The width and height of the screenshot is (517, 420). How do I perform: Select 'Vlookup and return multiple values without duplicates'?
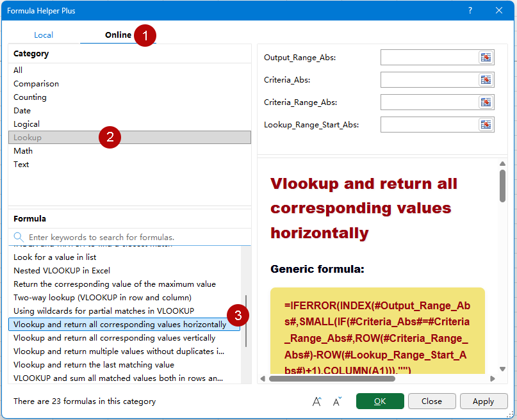pyautogui.click(x=125, y=351)
